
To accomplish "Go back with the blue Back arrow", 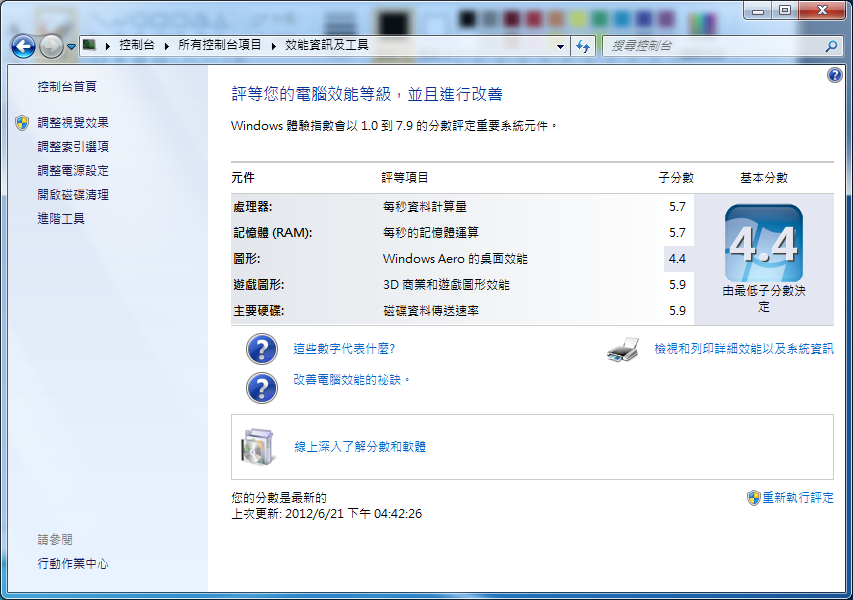I will [23, 46].
